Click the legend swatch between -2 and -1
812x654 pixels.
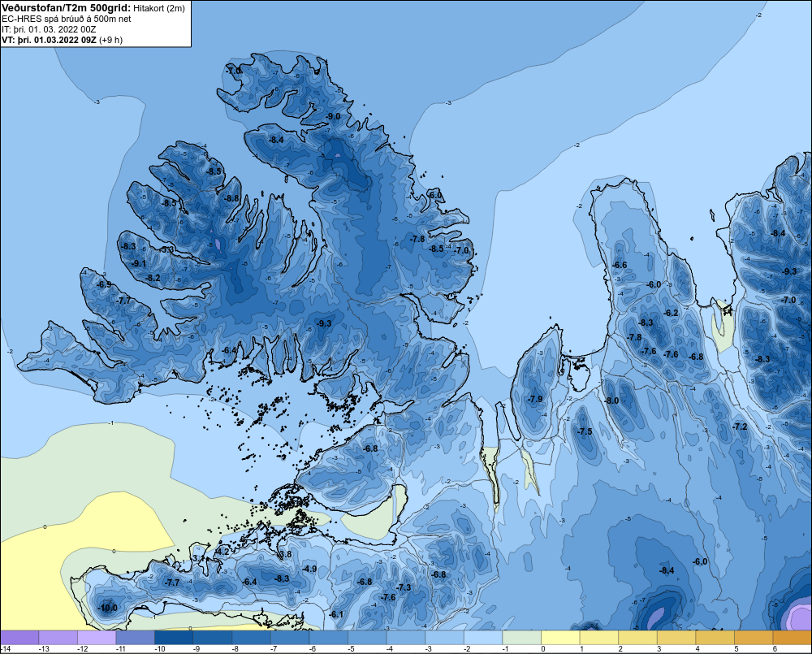[483, 638]
